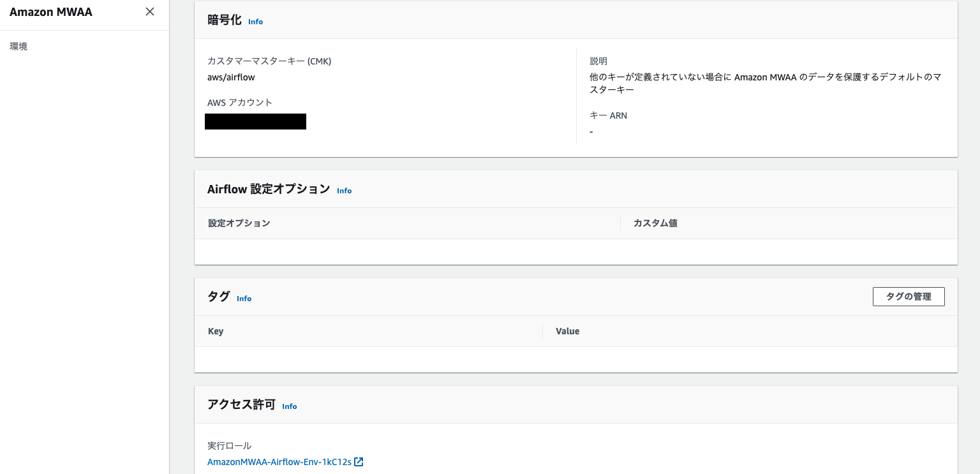Click the empty row of the Airflow settings table

tap(574, 251)
